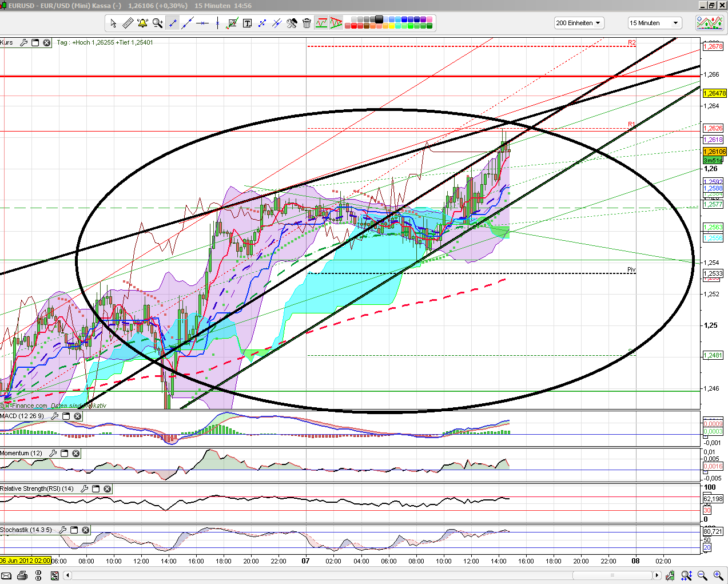The image size is (728, 584).
Task: Open the Fibonacci/chart study drawing tool
Action: pyautogui.click(x=232, y=23)
